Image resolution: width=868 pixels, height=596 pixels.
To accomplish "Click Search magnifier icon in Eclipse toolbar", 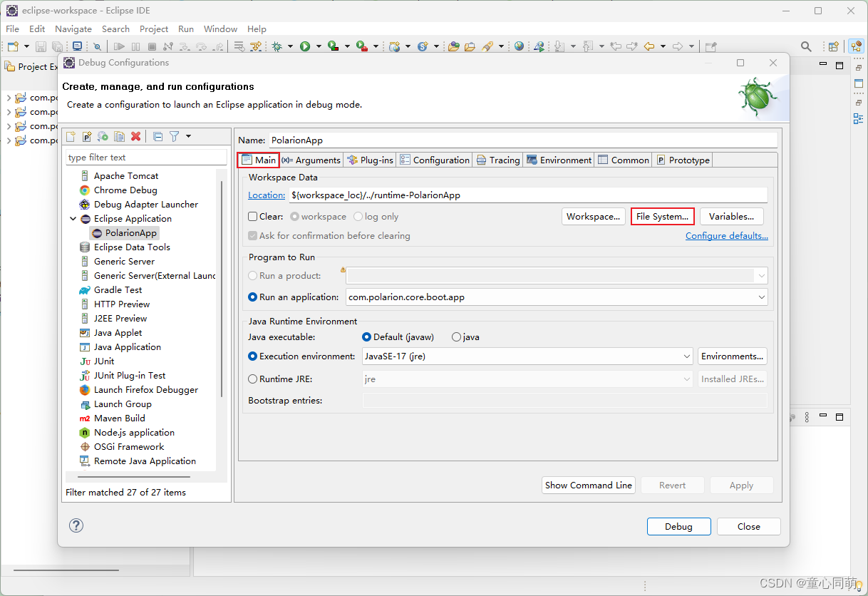I will (806, 46).
